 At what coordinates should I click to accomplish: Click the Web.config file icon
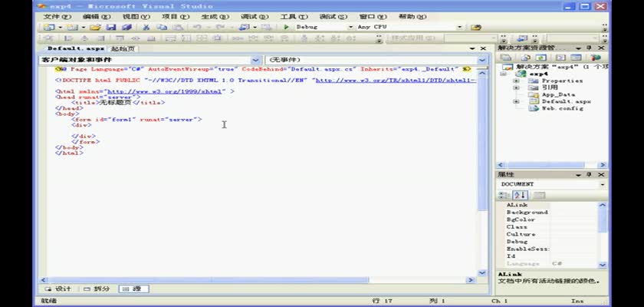coord(534,108)
